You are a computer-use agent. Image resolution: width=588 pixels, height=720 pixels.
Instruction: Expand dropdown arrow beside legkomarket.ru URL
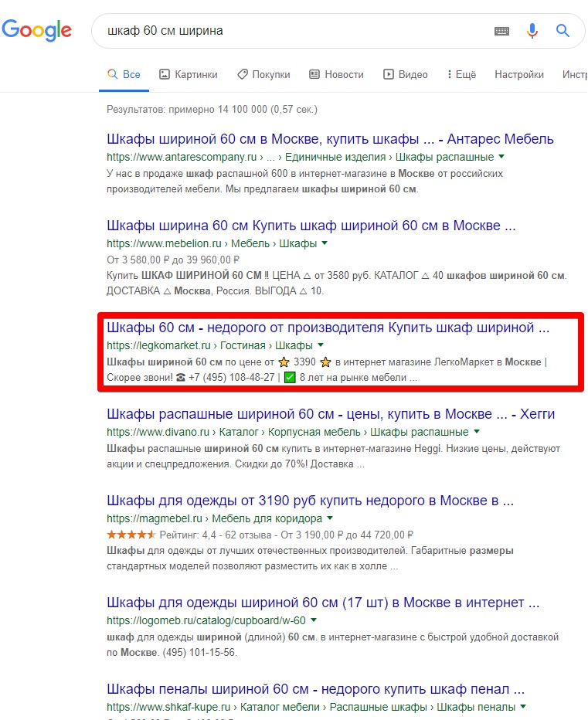(321, 345)
